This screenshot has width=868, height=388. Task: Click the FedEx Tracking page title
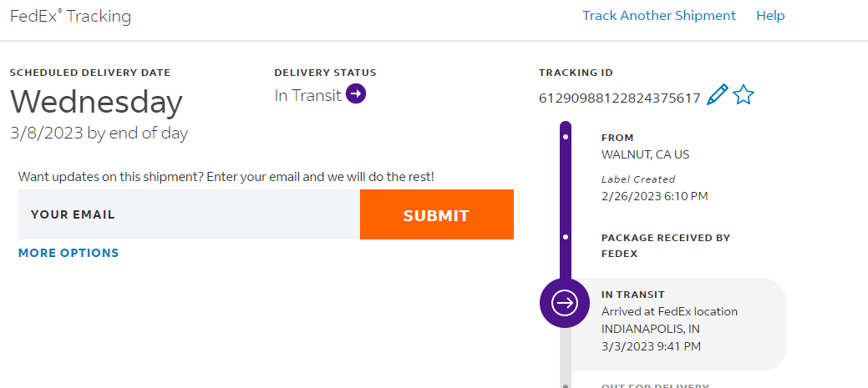coord(70,16)
